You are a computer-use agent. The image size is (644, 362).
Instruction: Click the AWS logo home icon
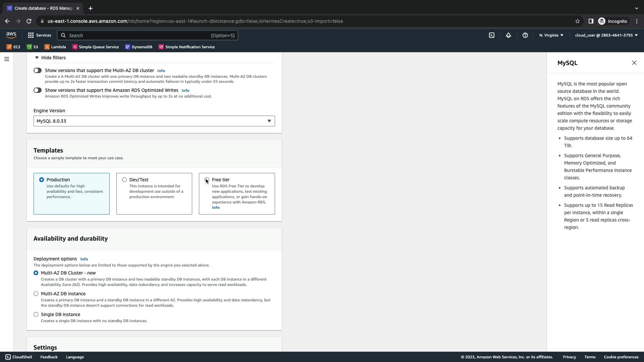(x=11, y=35)
